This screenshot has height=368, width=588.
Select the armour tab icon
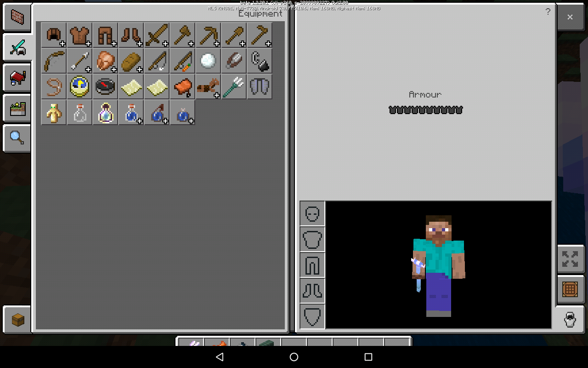point(570,319)
